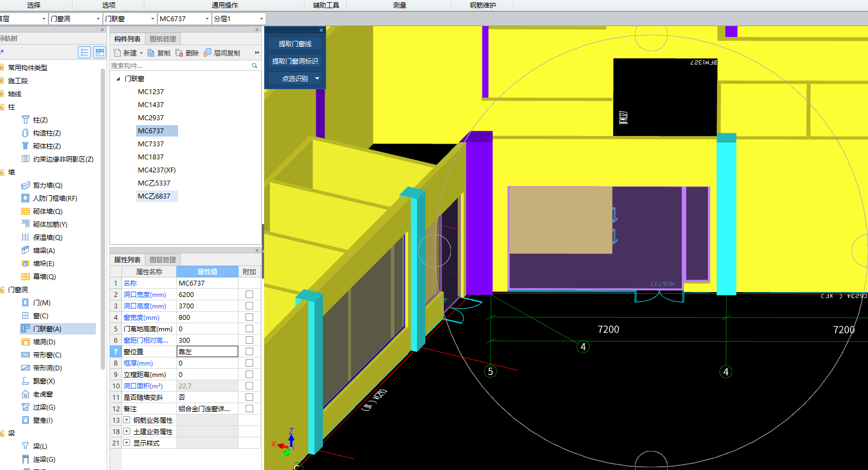Click the 窗位置 value field 靠左
Image resolution: width=868 pixels, height=470 pixels.
coord(207,351)
